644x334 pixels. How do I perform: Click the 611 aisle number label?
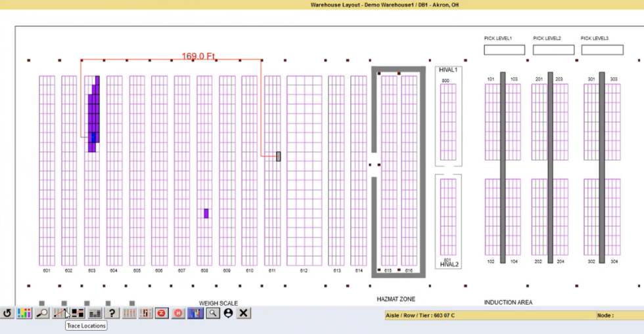272,271
